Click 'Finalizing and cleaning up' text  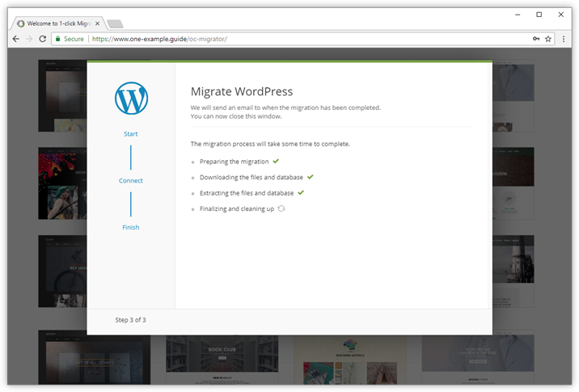pyautogui.click(x=237, y=209)
